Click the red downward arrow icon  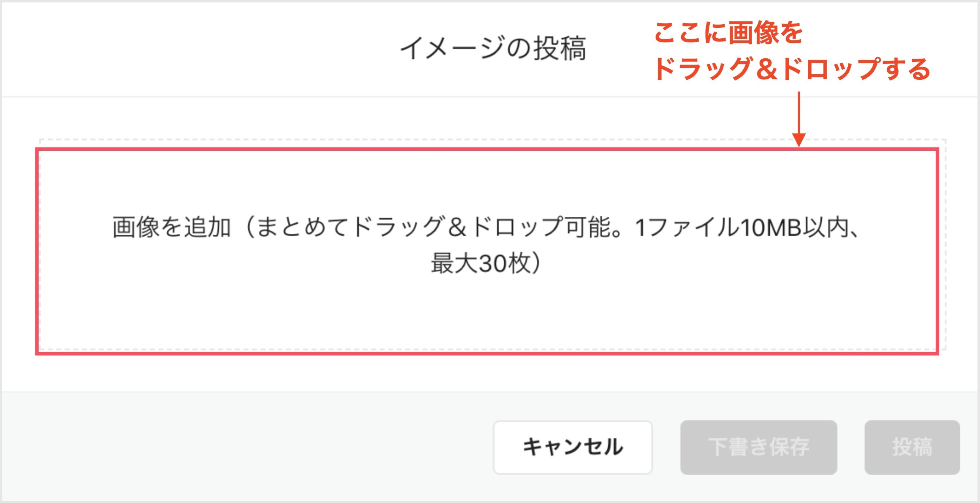point(799,119)
